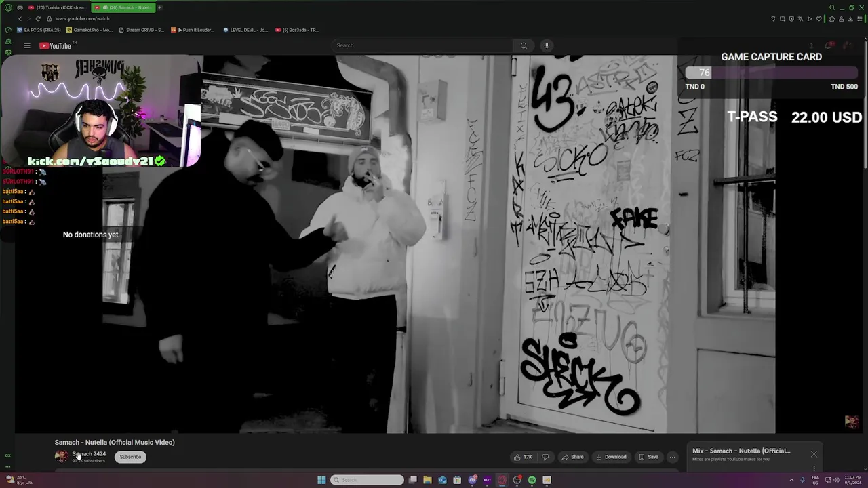Open EA FC 25 bookmark
The image size is (868, 488).
click(39, 30)
